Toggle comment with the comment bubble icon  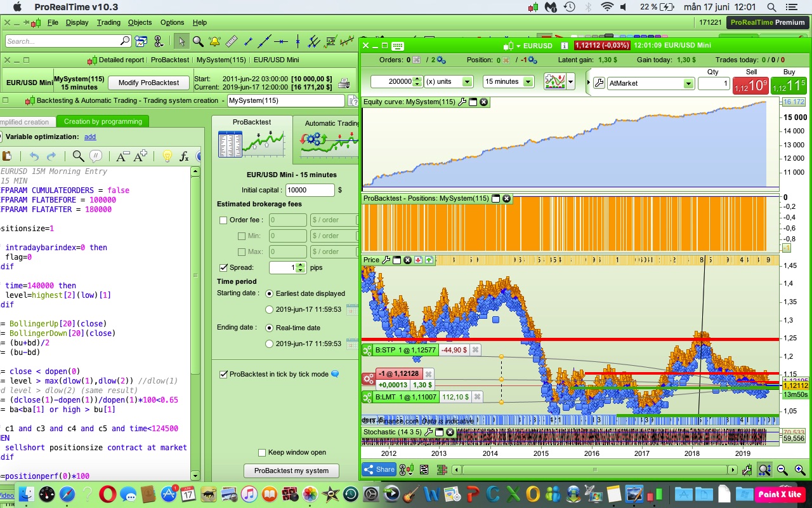click(x=96, y=156)
